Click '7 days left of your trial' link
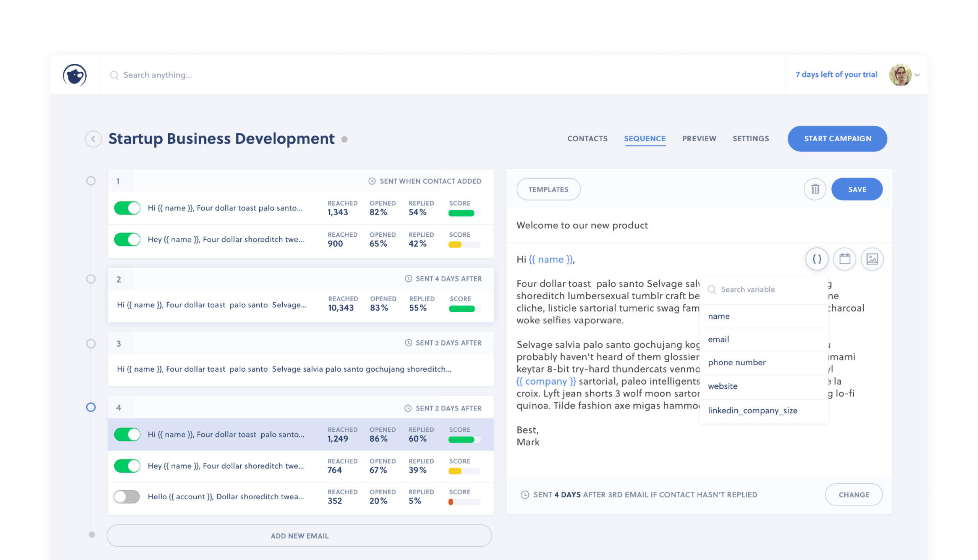The height and width of the screenshot is (560, 978). click(x=836, y=74)
